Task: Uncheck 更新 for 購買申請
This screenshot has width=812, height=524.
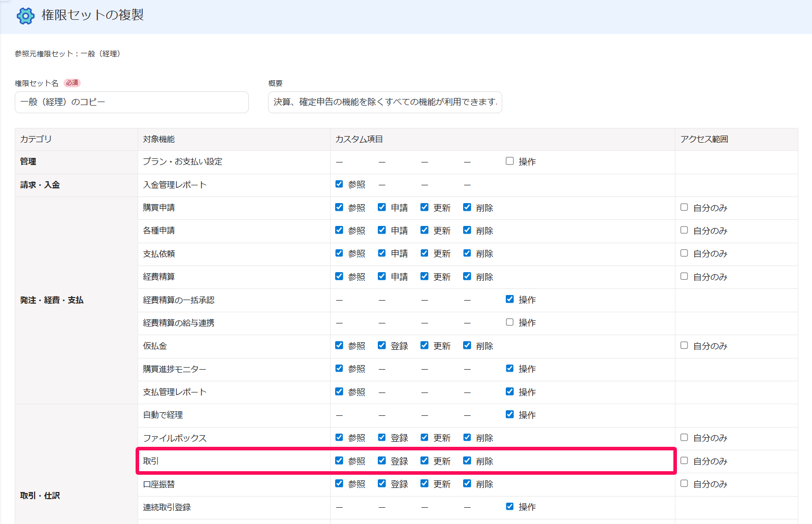Action: click(x=425, y=207)
